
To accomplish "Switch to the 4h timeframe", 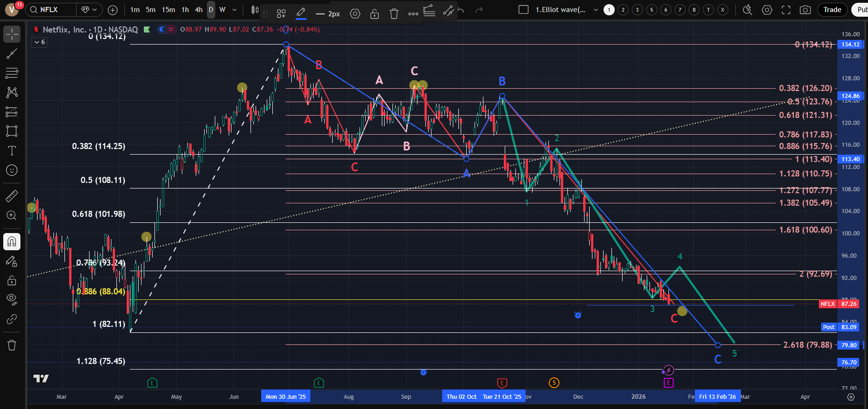I will pyautogui.click(x=199, y=10).
